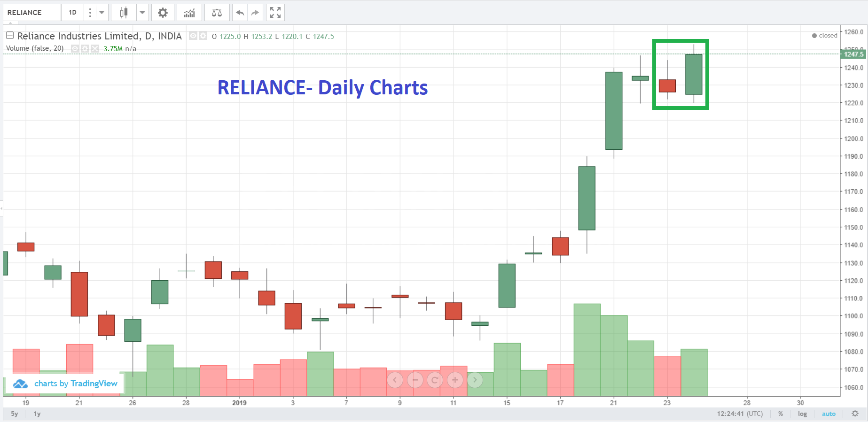868x422 pixels.
Task: Undo the last chart action
Action: (x=240, y=13)
